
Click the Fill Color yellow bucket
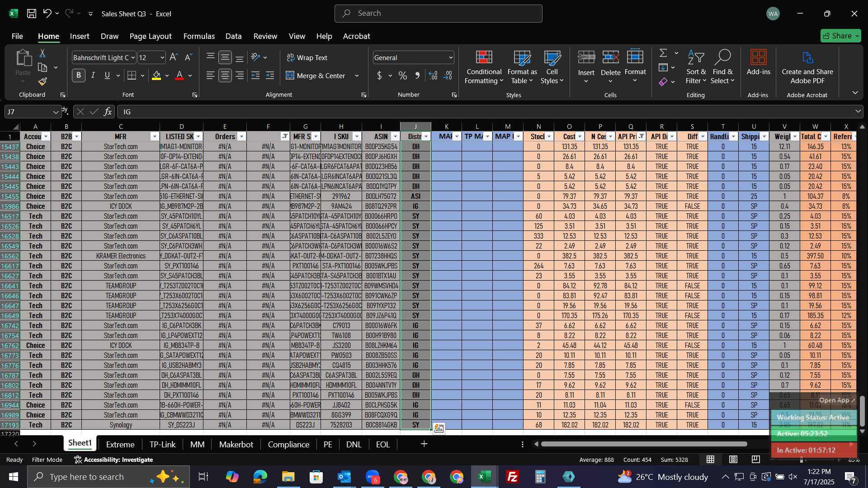pyautogui.click(x=156, y=75)
